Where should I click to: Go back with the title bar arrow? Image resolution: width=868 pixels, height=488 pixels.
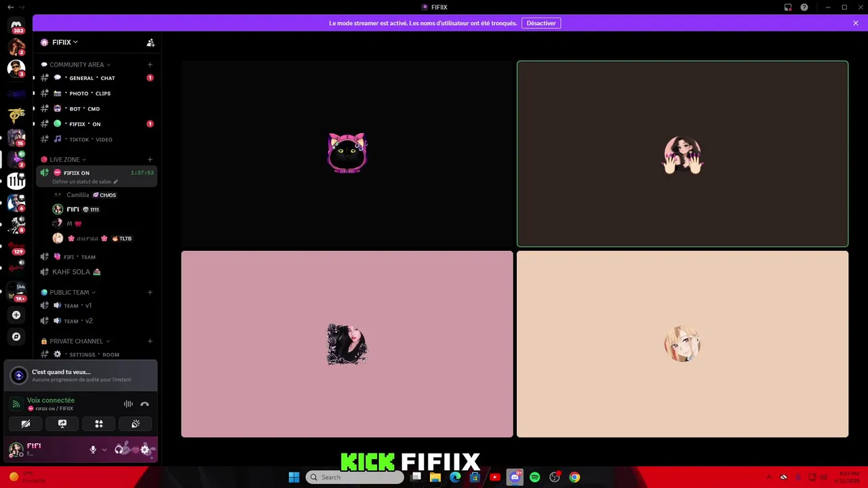click(10, 7)
